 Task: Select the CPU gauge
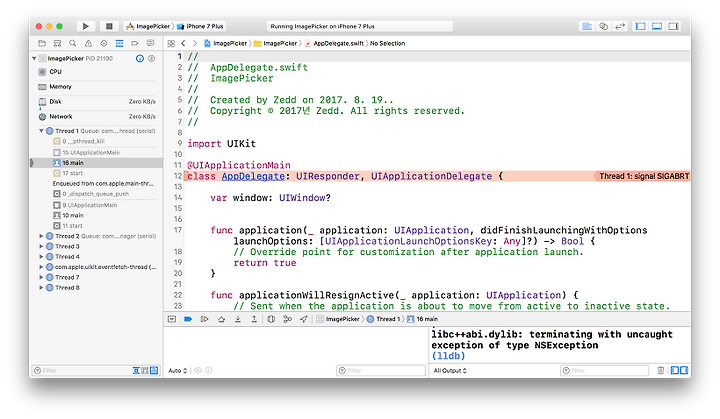97,72
